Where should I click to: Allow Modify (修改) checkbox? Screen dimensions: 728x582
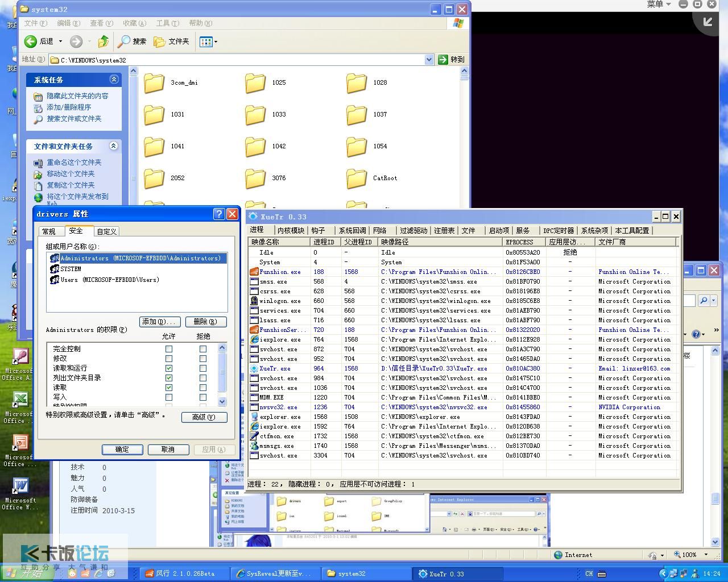[x=169, y=359]
